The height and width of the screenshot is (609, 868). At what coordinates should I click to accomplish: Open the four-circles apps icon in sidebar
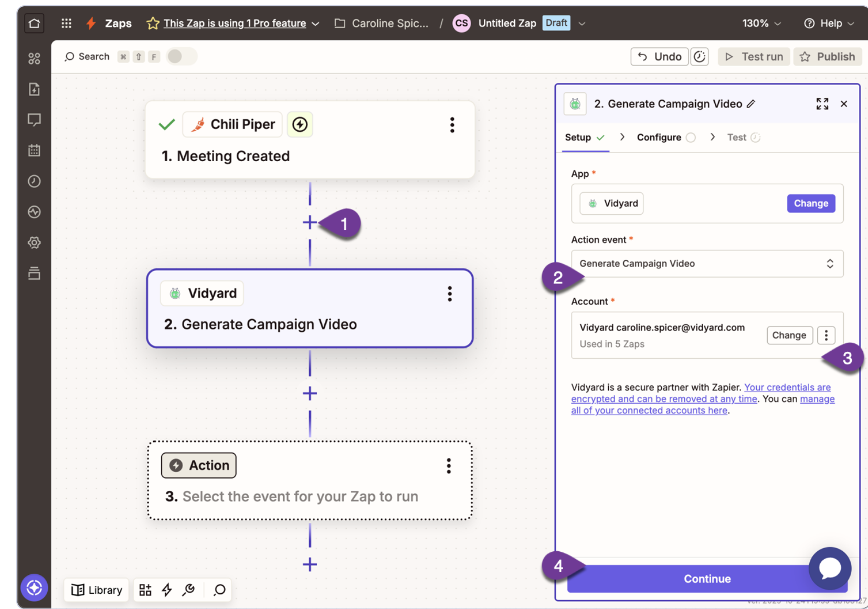pos(34,58)
